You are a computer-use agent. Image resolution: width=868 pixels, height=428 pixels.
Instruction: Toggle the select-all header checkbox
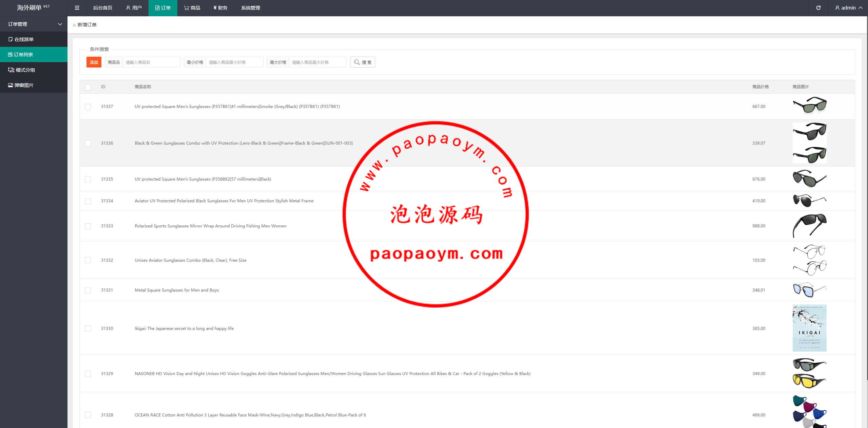(x=88, y=87)
